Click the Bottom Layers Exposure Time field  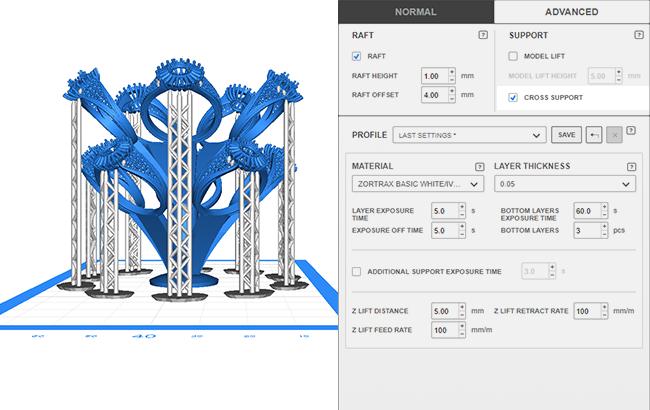(x=588, y=211)
